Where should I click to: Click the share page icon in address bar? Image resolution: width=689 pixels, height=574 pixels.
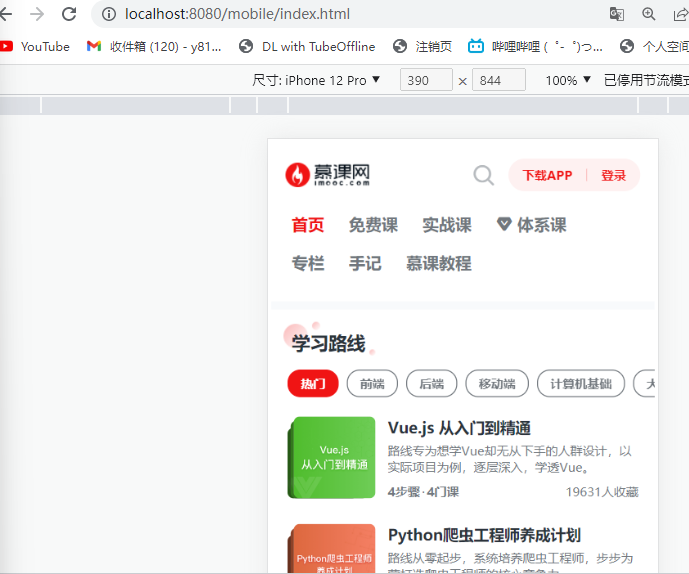680,14
